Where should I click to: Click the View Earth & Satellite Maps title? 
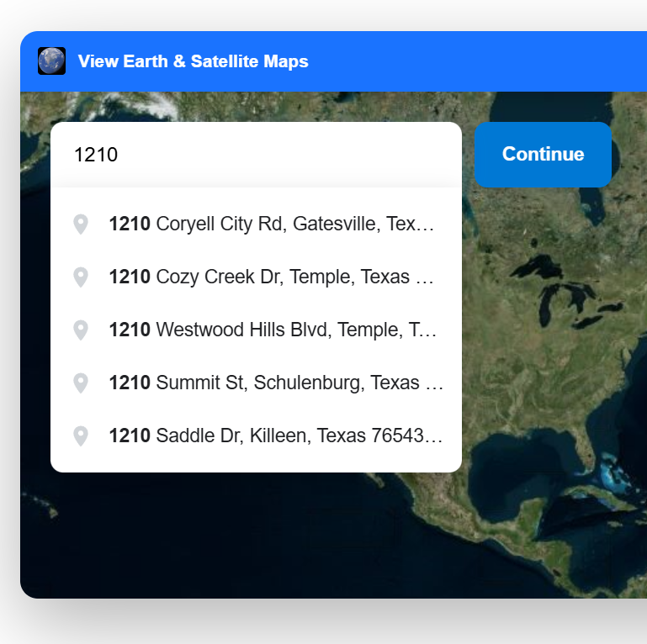[194, 61]
